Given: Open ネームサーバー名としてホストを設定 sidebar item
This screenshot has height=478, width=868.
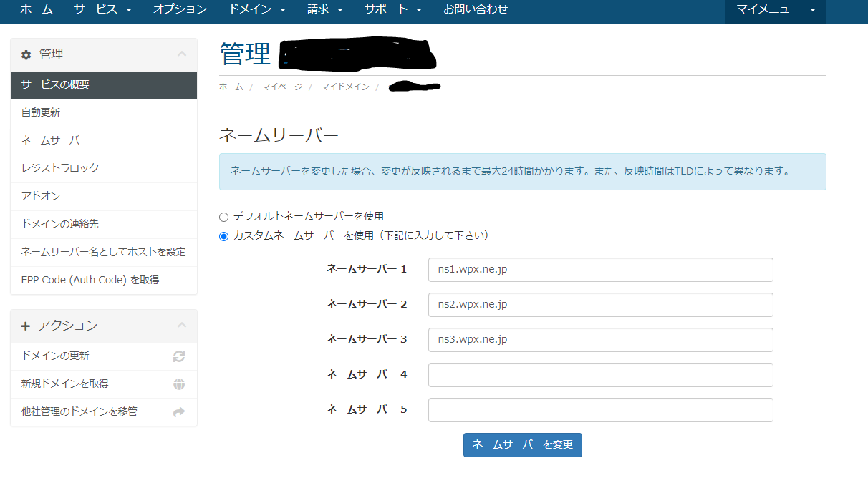Looking at the screenshot, I should pos(104,253).
